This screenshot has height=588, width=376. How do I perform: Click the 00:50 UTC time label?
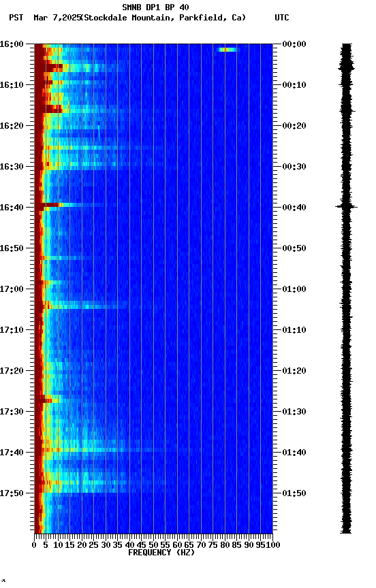coord(294,248)
